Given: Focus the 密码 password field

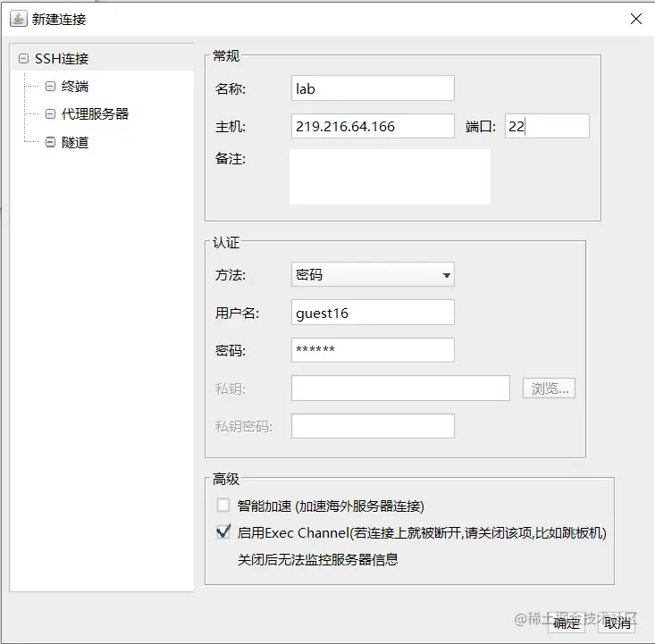Looking at the screenshot, I should click(x=373, y=350).
